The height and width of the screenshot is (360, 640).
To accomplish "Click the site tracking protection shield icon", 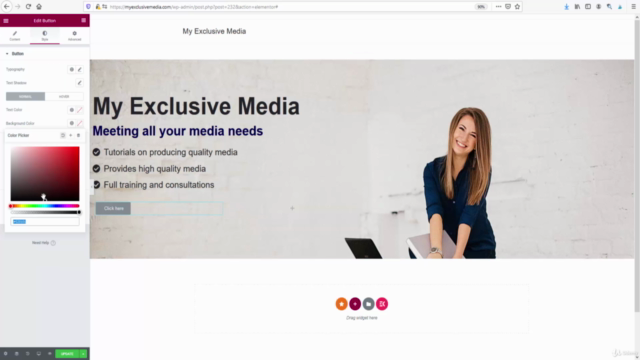I will coord(89,7).
